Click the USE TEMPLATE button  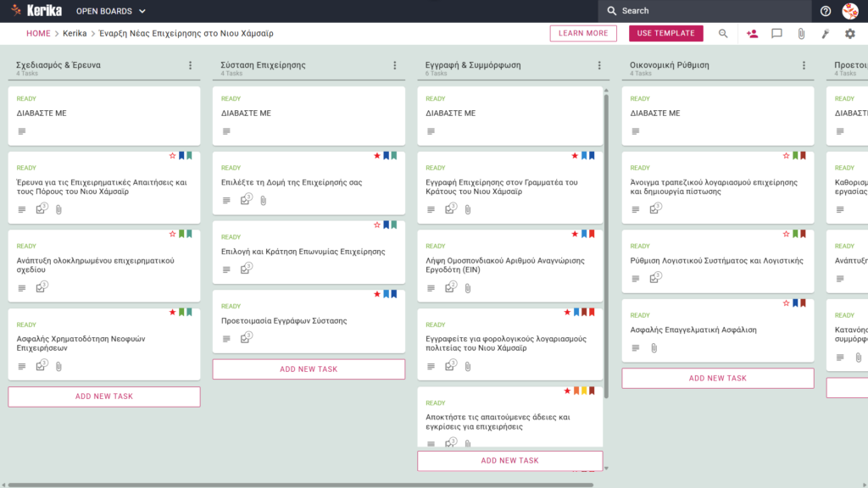click(x=666, y=33)
